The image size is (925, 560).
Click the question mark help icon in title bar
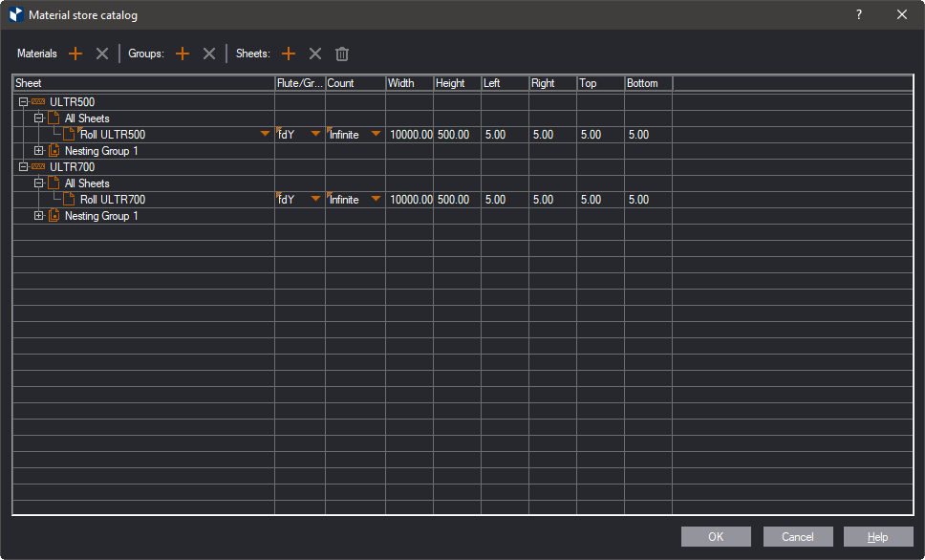point(859,14)
